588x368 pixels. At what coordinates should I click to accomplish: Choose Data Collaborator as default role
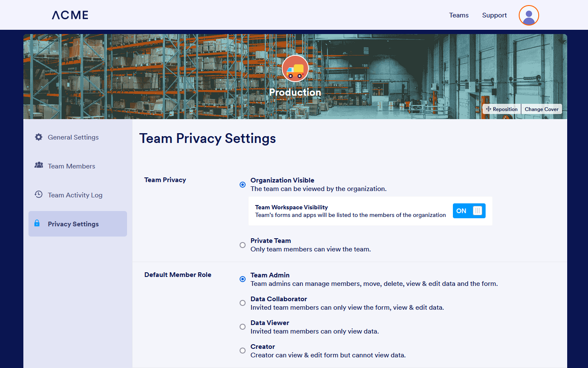tap(243, 303)
